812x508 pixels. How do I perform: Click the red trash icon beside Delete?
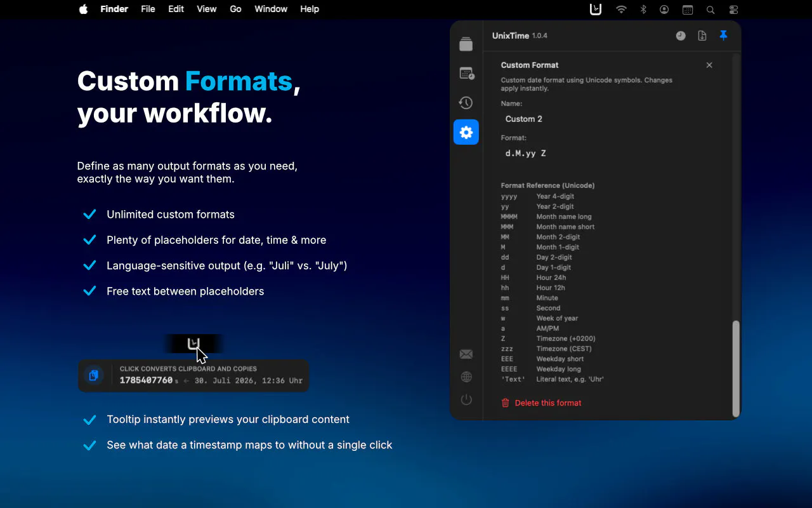coord(506,403)
